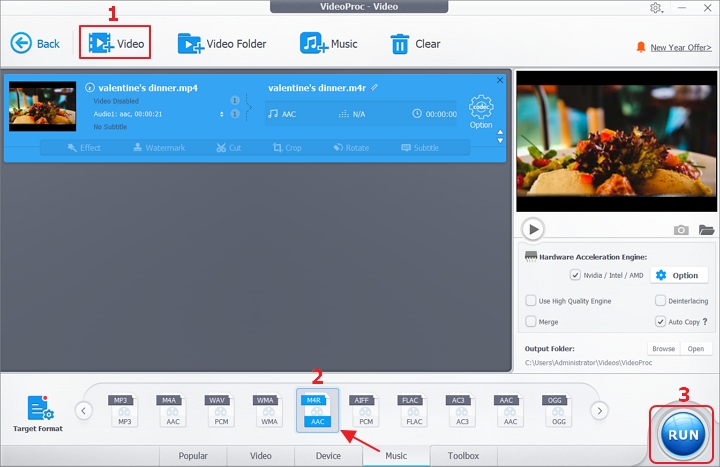Enable the Merge checkbox
The width and height of the screenshot is (720, 467).
pos(531,321)
